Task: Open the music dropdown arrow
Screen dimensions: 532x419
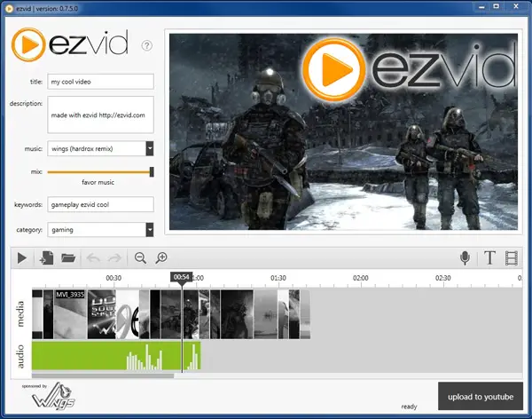Action: 150,148
